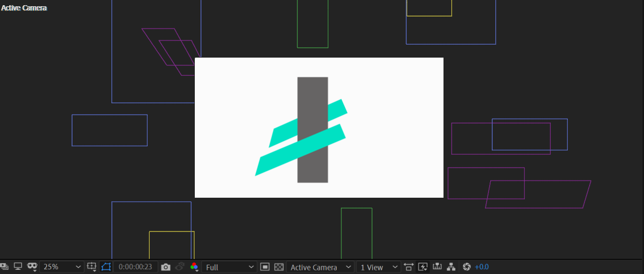Click the Primary Viewer monitor icon
This screenshot has height=274, width=644.
[x=18, y=267]
